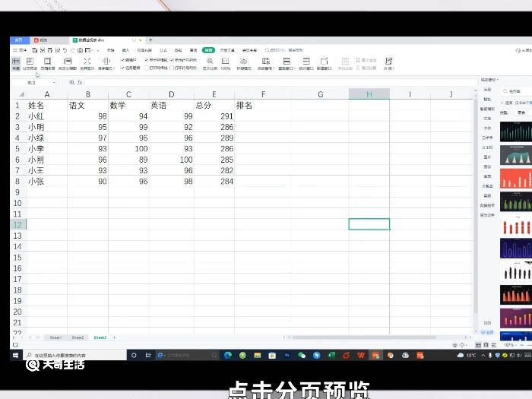Click the select-all corner triangle
This screenshot has height=399, width=532.
[21, 94]
